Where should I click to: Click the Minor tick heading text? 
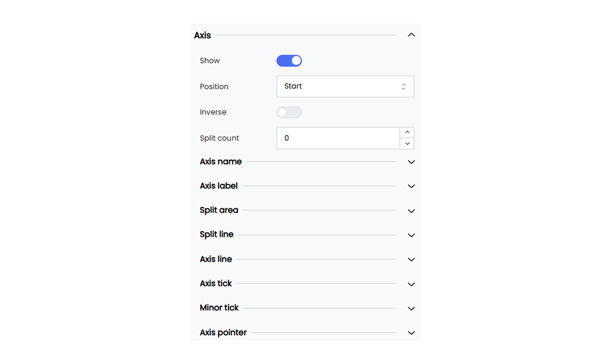click(x=219, y=308)
